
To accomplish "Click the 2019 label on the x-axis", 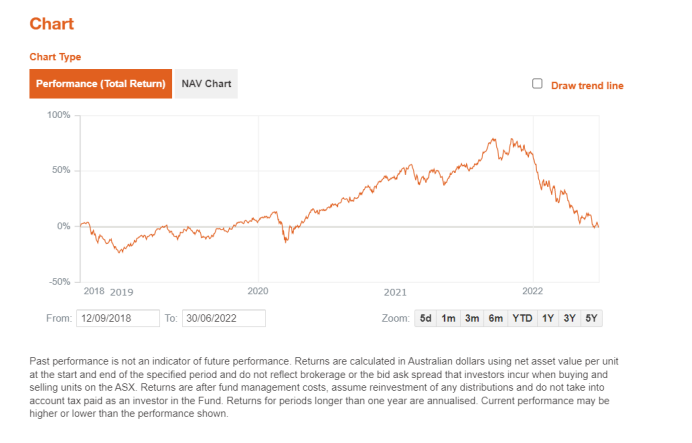I will pyautogui.click(x=121, y=292).
